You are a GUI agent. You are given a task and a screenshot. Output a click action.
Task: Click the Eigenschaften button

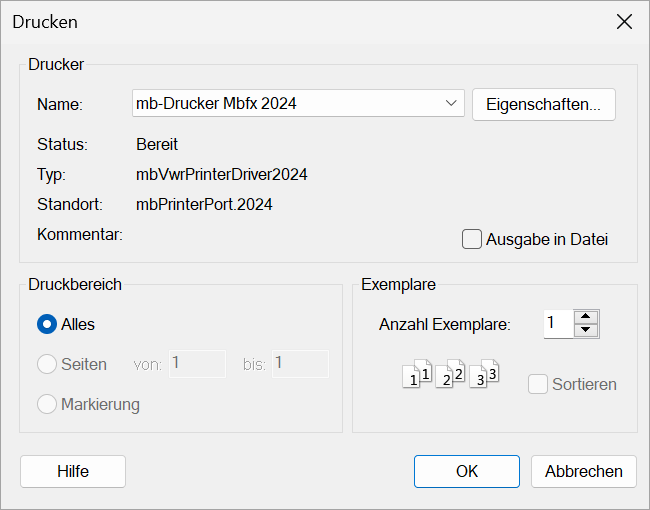pos(543,104)
